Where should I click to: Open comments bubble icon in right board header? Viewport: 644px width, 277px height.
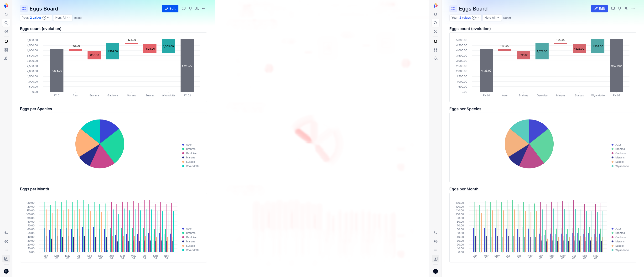tap(613, 9)
